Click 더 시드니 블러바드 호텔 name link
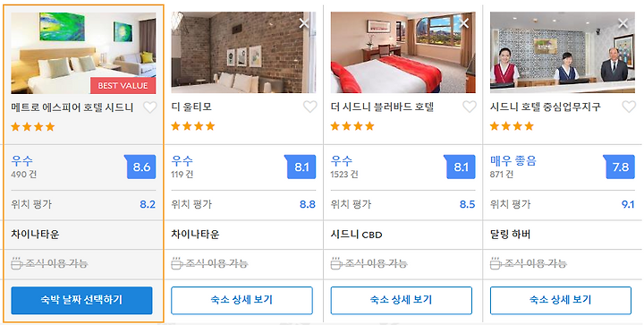 [x=383, y=107]
